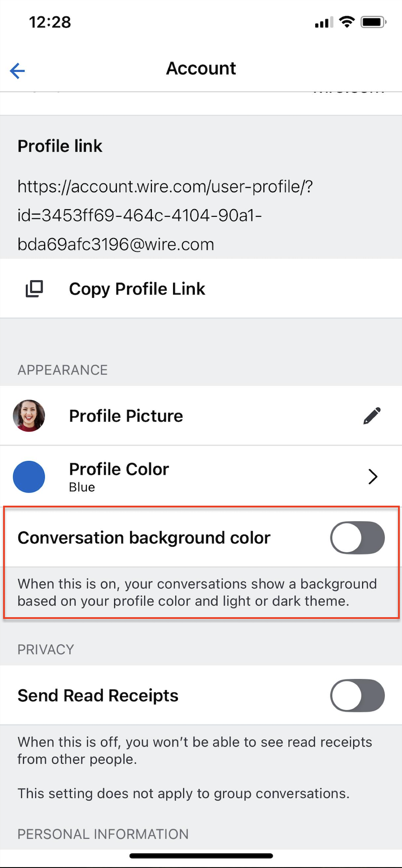This screenshot has width=402, height=868.
Task: Tap the copy icon beside Copy Profile Link
Action: (34, 288)
